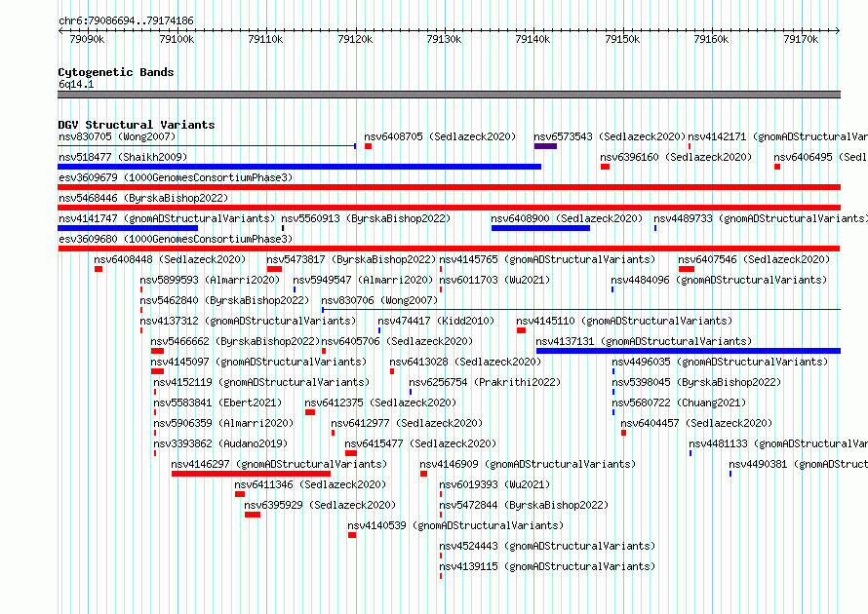Click nsv4152119 gnomAD label
This screenshot has height=614, width=868.
coord(261,382)
